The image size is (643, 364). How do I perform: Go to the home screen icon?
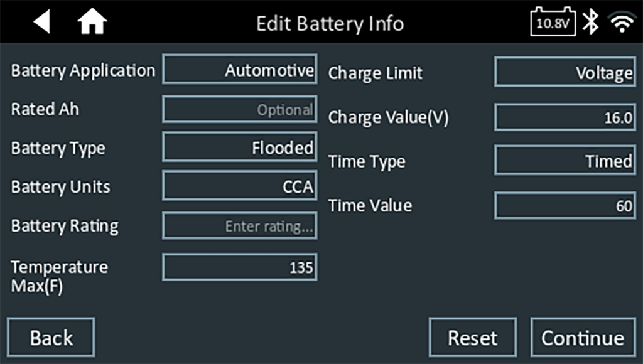(92, 23)
